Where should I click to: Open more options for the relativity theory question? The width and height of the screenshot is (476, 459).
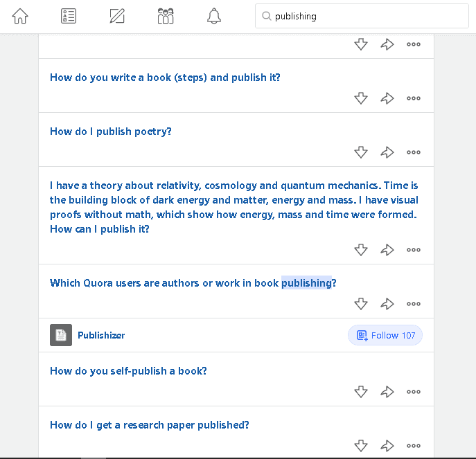click(x=414, y=250)
